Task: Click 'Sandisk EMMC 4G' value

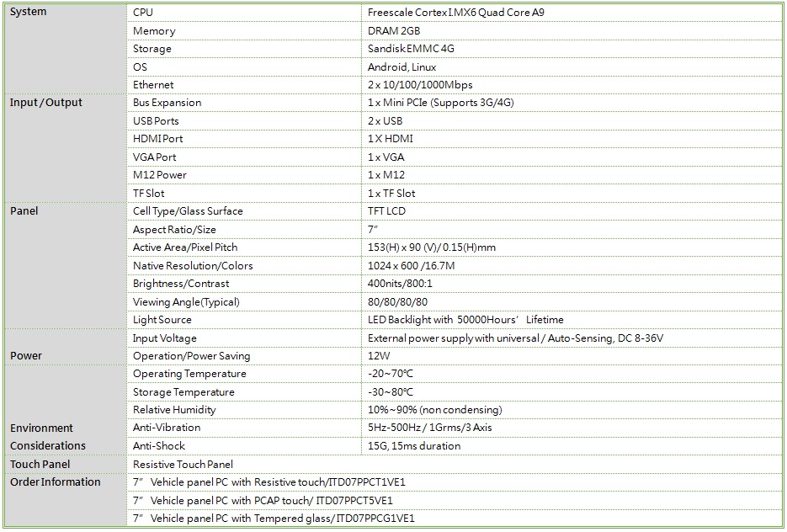Action: pyautogui.click(x=411, y=49)
